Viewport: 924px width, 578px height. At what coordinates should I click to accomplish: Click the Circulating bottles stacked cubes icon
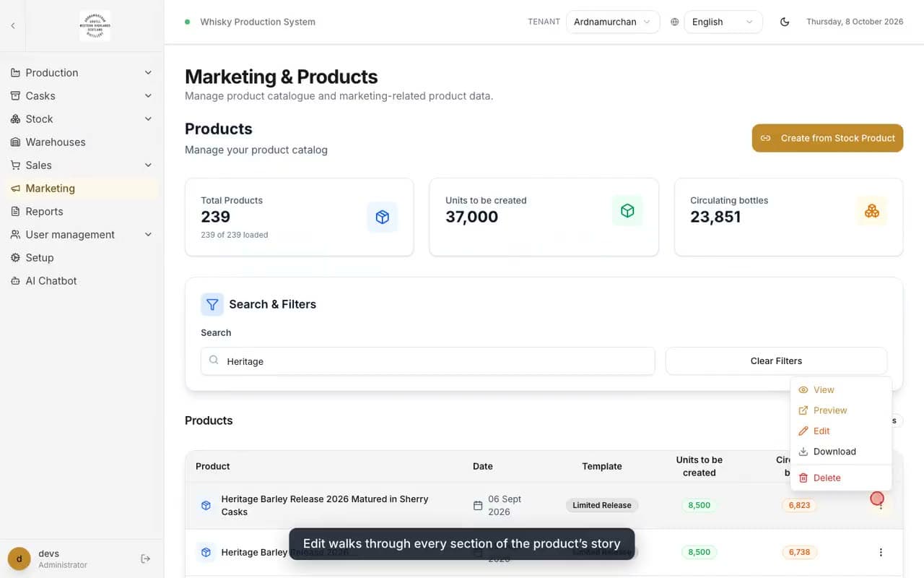click(872, 210)
